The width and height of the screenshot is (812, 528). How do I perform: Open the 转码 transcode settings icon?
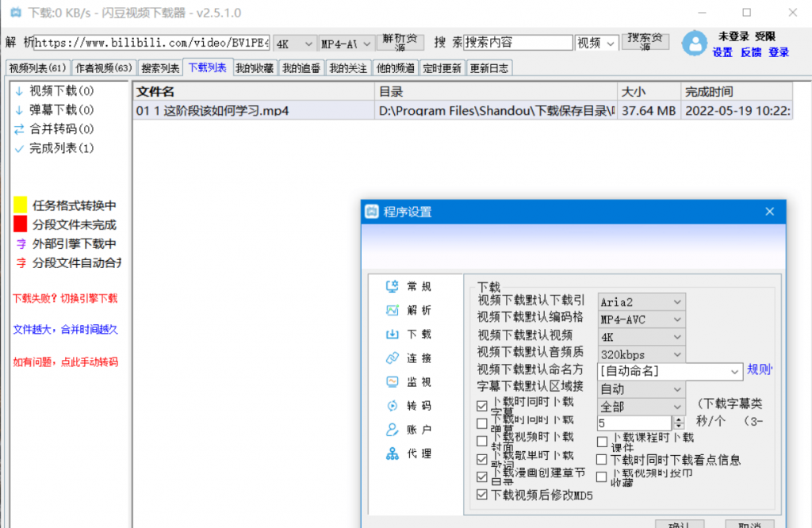coord(393,406)
